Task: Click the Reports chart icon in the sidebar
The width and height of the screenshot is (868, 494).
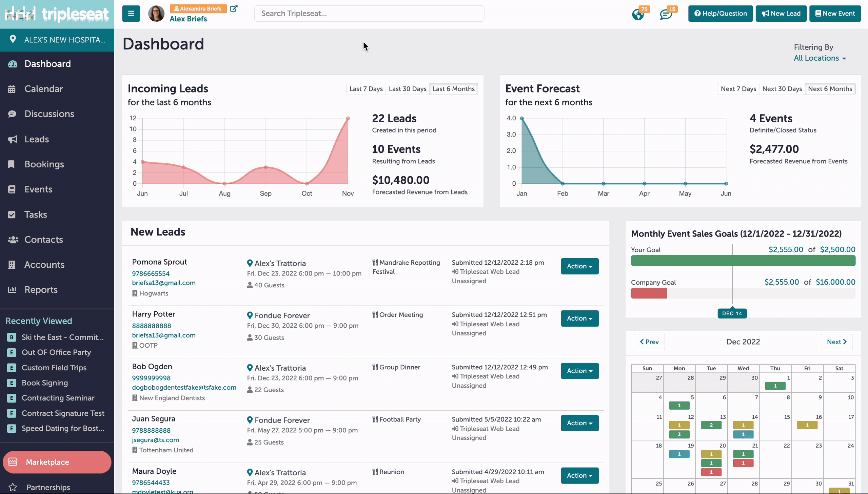Action: pyautogui.click(x=12, y=290)
